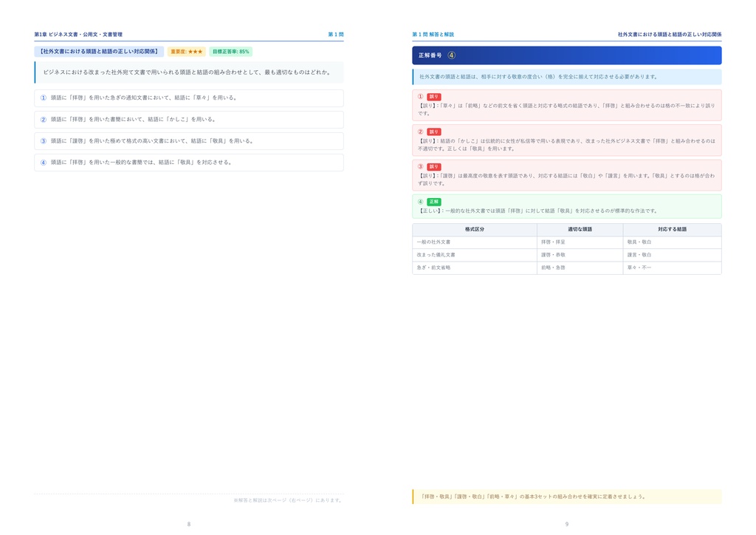756x535 pixels.
Task: Click the topic badge '【社外文書における頭語と結語の正しい対応関係】'
Action: tap(99, 51)
